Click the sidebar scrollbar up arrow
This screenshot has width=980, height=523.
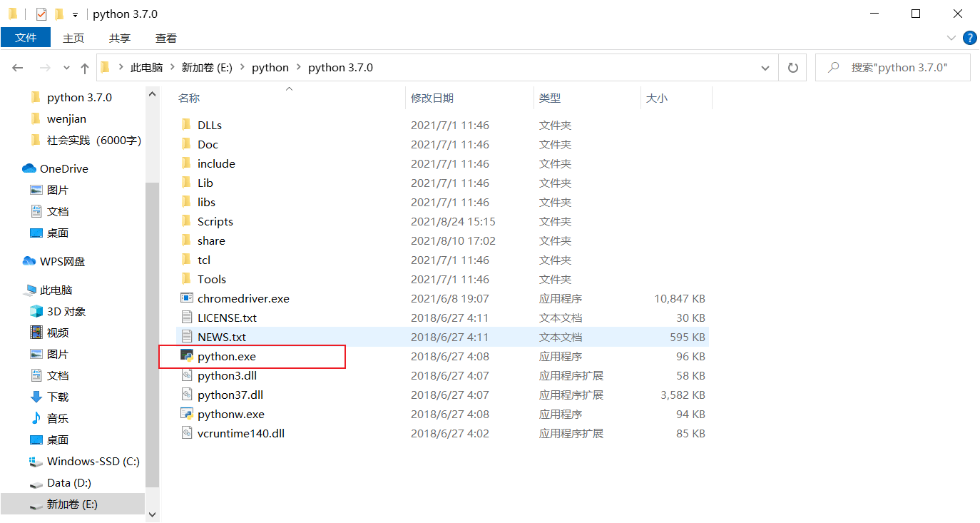pos(151,93)
